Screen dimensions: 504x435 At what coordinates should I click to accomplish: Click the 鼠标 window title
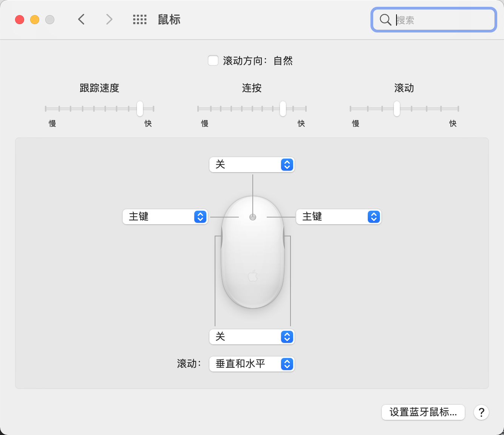(x=169, y=20)
